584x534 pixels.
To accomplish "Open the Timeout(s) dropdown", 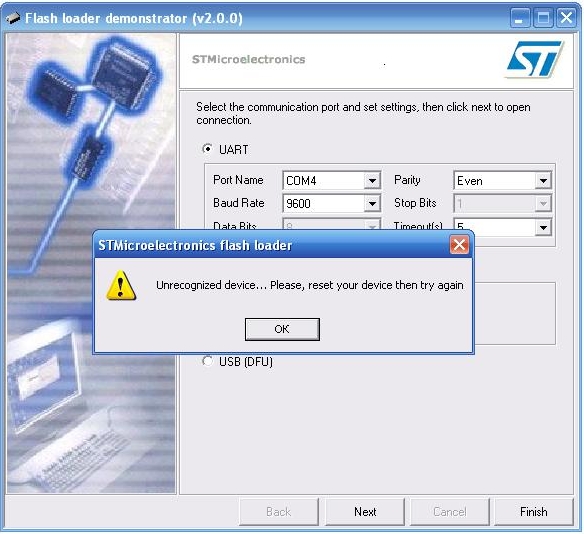I will [x=543, y=227].
